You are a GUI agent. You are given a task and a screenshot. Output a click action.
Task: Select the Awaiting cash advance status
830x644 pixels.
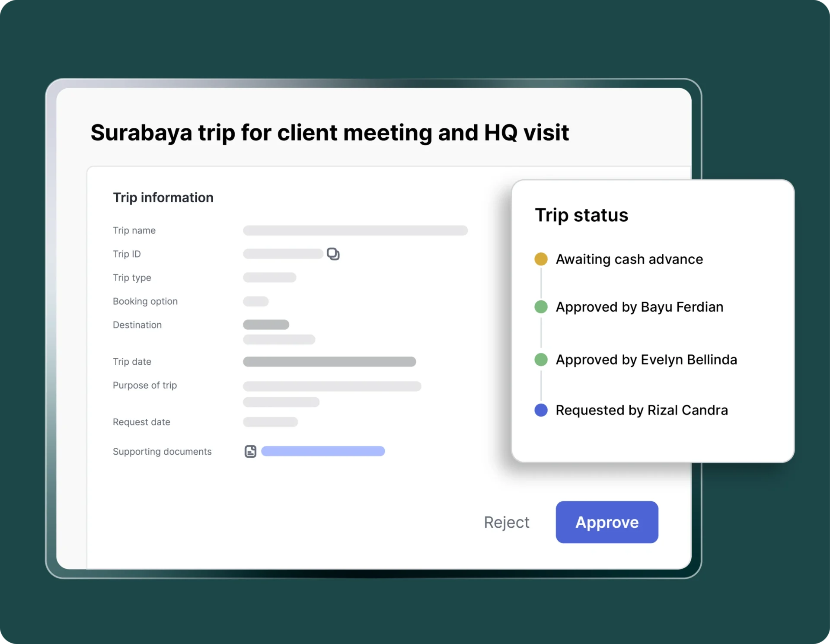[x=629, y=259]
